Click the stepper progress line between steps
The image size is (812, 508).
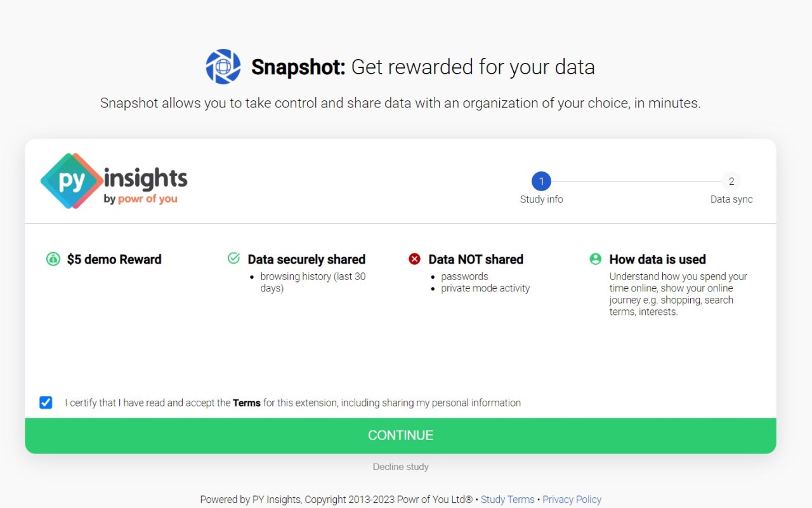[x=636, y=182]
